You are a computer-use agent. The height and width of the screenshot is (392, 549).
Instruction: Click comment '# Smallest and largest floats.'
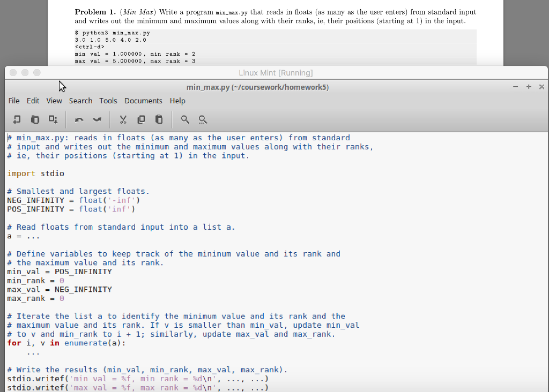78,191
